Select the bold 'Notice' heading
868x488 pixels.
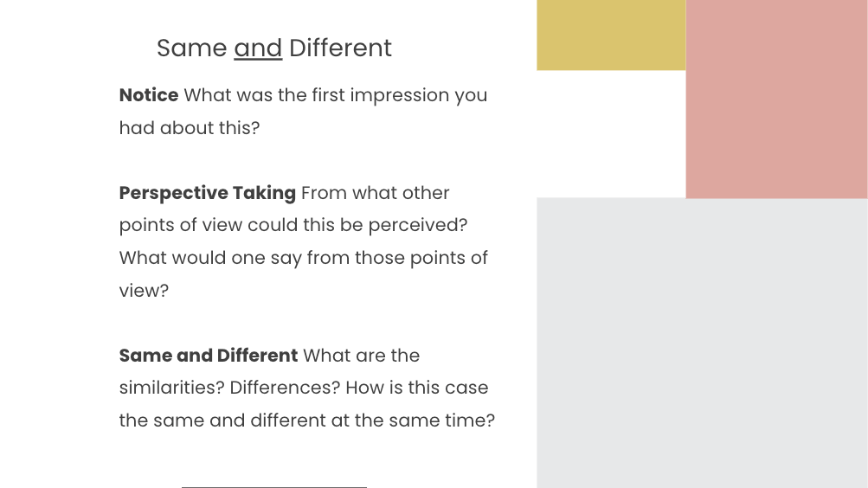[149, 95]
